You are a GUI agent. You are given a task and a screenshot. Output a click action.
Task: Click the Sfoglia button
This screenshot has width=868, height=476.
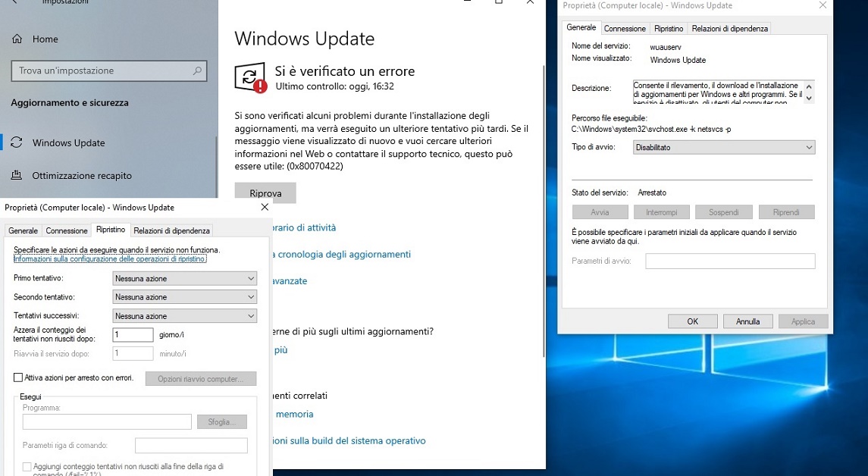tap(222, 421)
